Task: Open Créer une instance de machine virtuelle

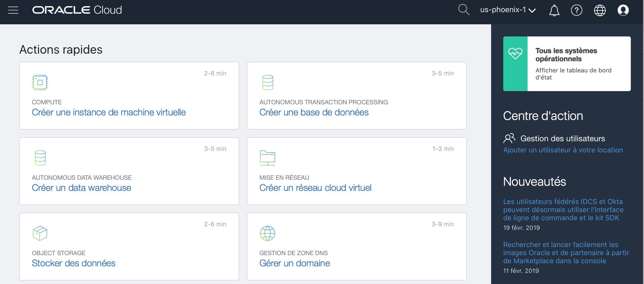Action: coord(109,112)
